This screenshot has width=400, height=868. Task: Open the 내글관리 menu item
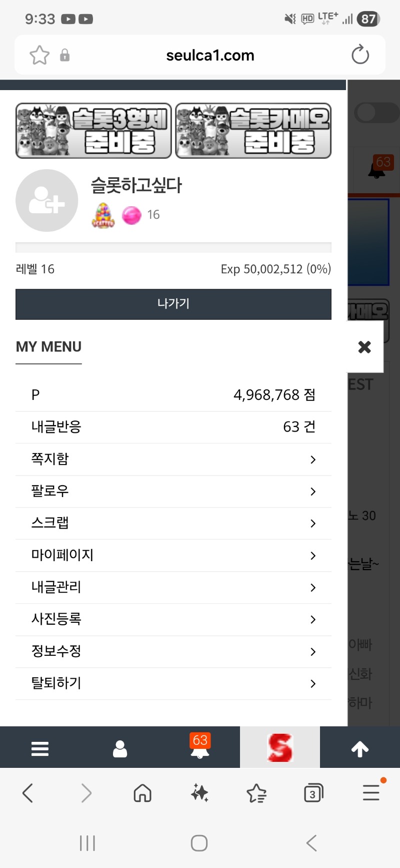coord(56,587)
